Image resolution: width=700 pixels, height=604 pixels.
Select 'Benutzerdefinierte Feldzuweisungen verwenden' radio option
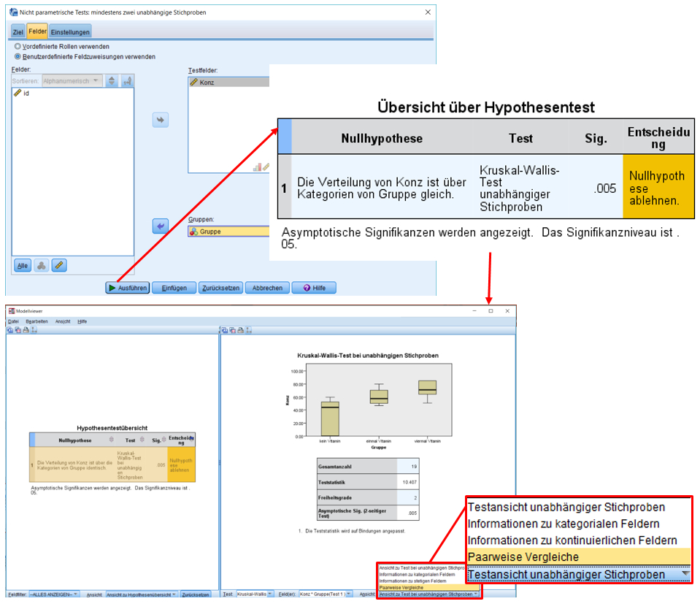[x=18, y=56]
